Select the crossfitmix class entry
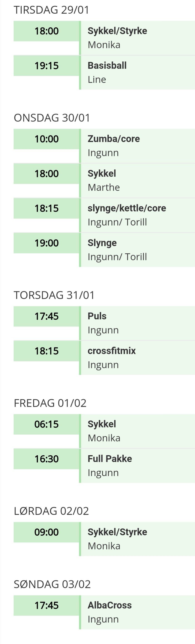This screenshot has width=195, height=644. click(x=111, y=351)
